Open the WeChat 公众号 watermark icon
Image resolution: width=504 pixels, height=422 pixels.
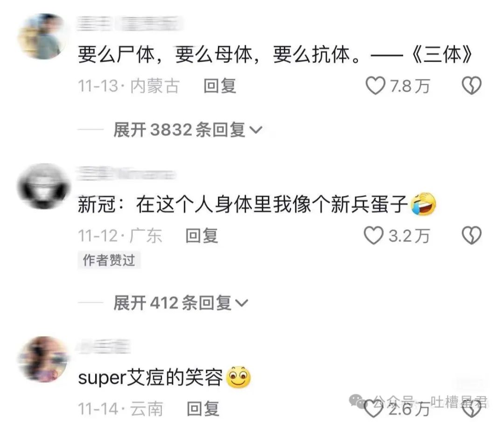click(x=357, y=401)
